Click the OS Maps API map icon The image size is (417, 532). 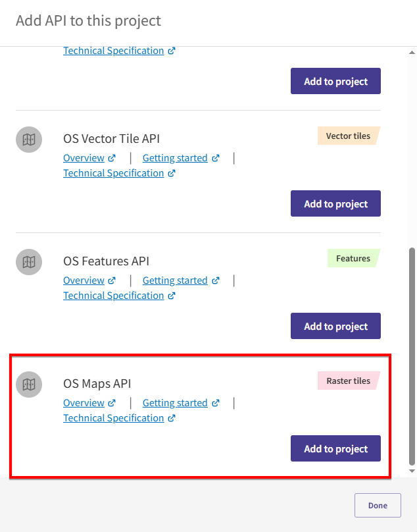click(x=29, y=385)
